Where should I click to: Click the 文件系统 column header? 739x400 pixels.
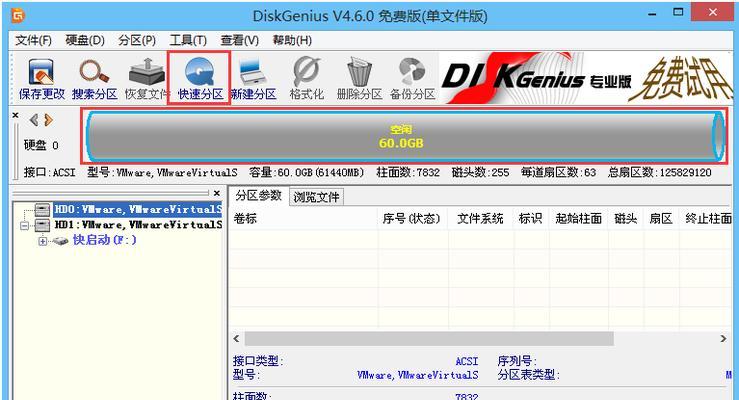(480, 219)
